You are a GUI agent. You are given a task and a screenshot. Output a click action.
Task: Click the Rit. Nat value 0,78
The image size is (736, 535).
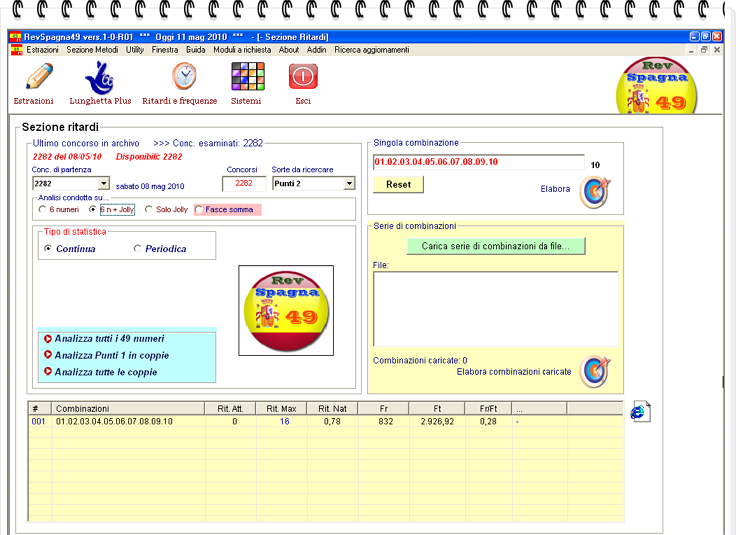coord(332,421)
